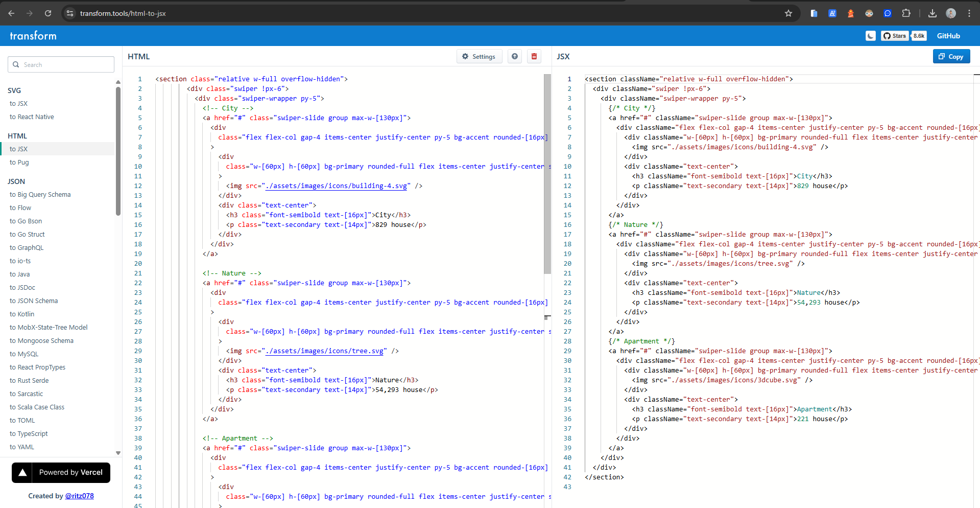Click the transform logo in the header
Image resolution: width=980 pixels, height=508 pixels.
pos(33,36)
